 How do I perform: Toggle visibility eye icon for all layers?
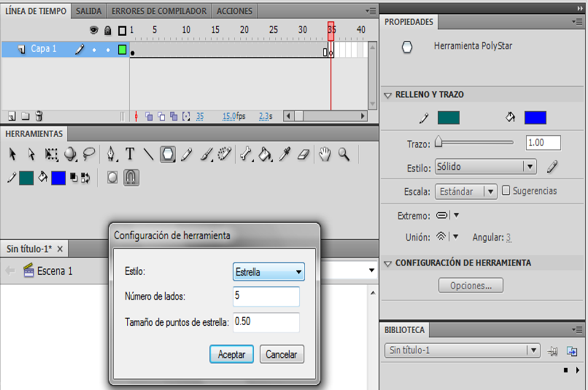coord(94,30)
